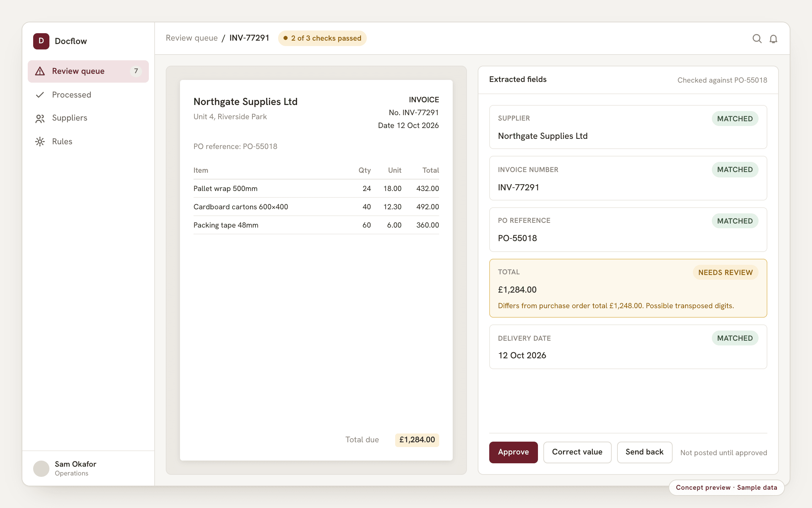The height and width of the screenshot is (508, 812).
Task: Click the 2 of 3 checks passed badge
Action: pos(322,38)
